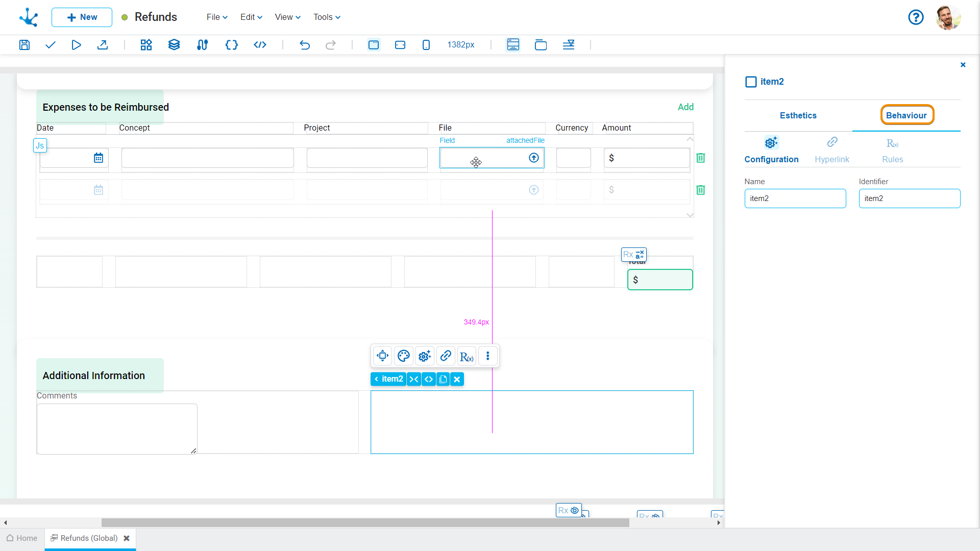Image resolution: width=980 pixels, height=551 pixels.
Task: Click the New button
Action: (82, 17)
